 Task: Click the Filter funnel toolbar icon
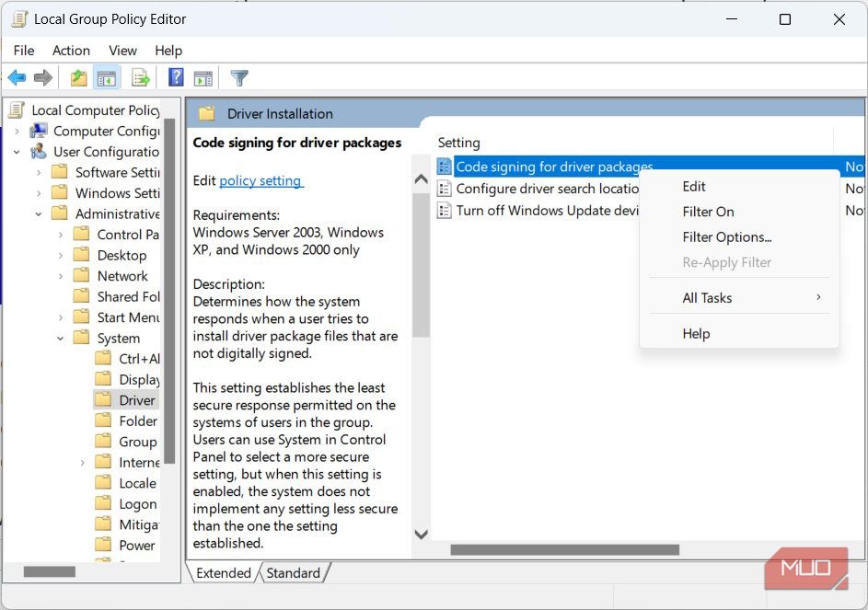[239, 78]
